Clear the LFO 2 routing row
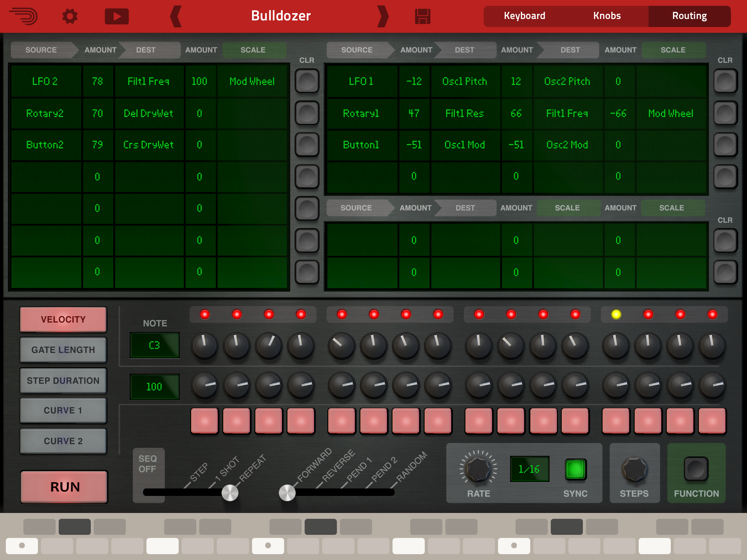The width and height of the screenshot is (747, 560). (x=307, y=81)
